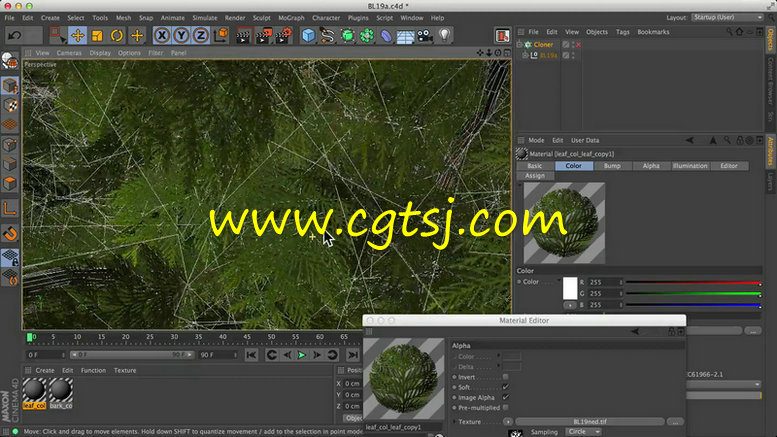The width and height of the screenshot is (777, 437).
Task: Click the R value field 255
Action: (605, 282)
